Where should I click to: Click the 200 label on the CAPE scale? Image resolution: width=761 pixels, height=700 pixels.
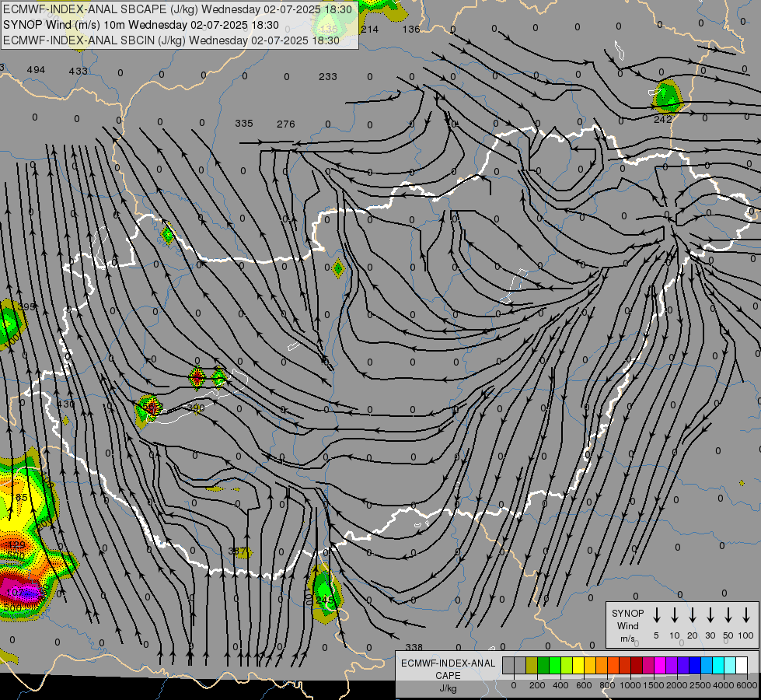click(537, 685)
